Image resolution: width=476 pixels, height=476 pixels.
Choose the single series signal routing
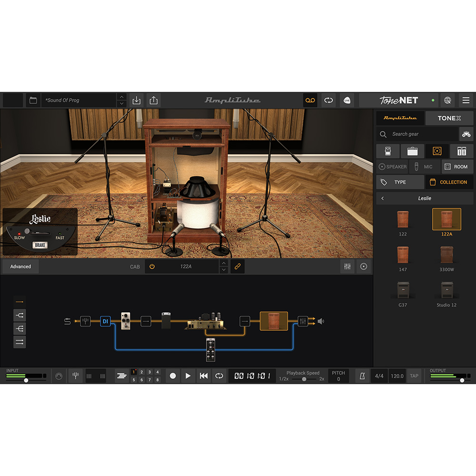(20, 302)
